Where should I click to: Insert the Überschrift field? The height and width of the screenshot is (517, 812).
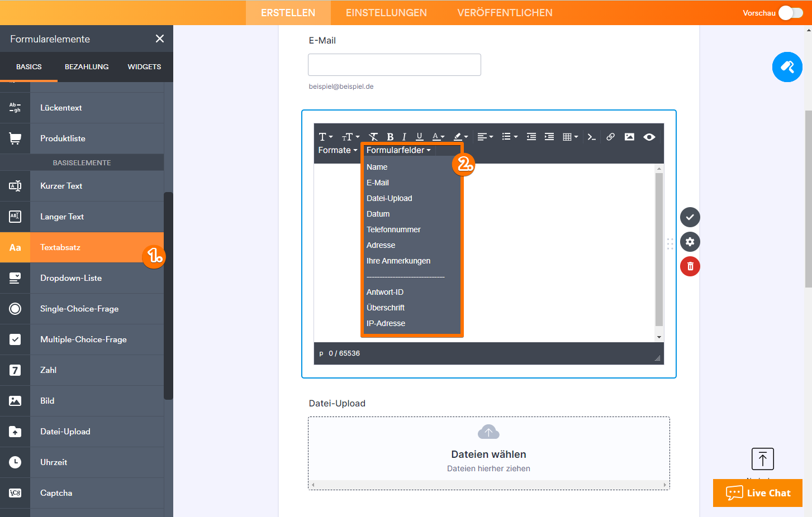tap(412, 308)
